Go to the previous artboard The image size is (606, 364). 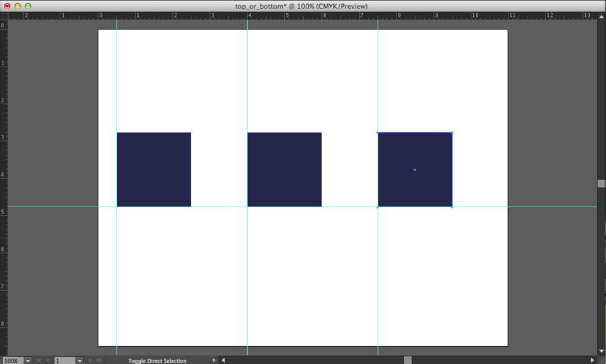(47, 361)
